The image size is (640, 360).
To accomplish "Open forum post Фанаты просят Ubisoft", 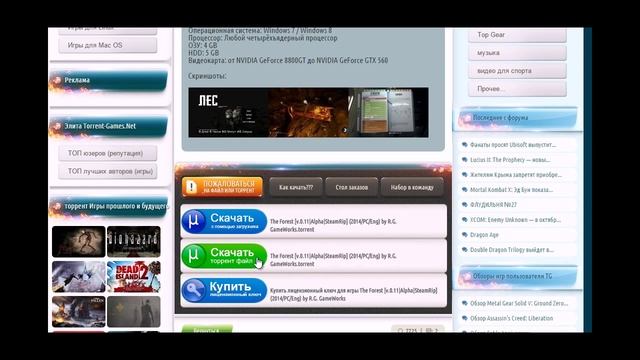I will (x=513, y=145).
